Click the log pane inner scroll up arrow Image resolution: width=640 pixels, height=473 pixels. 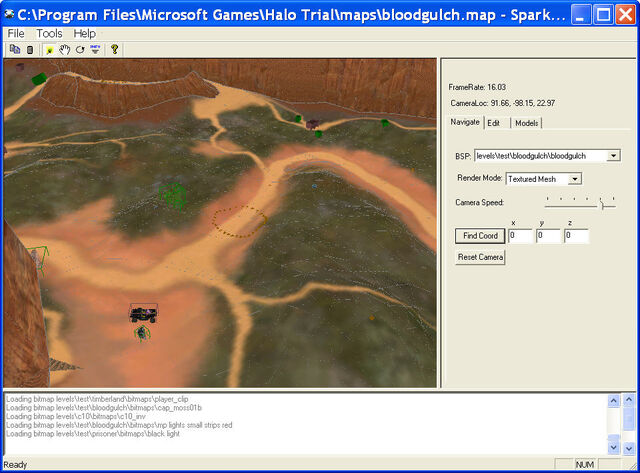coord(613,401)
